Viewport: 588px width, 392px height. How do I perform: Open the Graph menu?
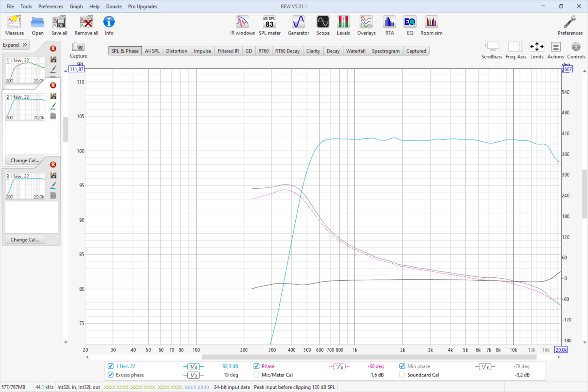click(x=76, y=6)
